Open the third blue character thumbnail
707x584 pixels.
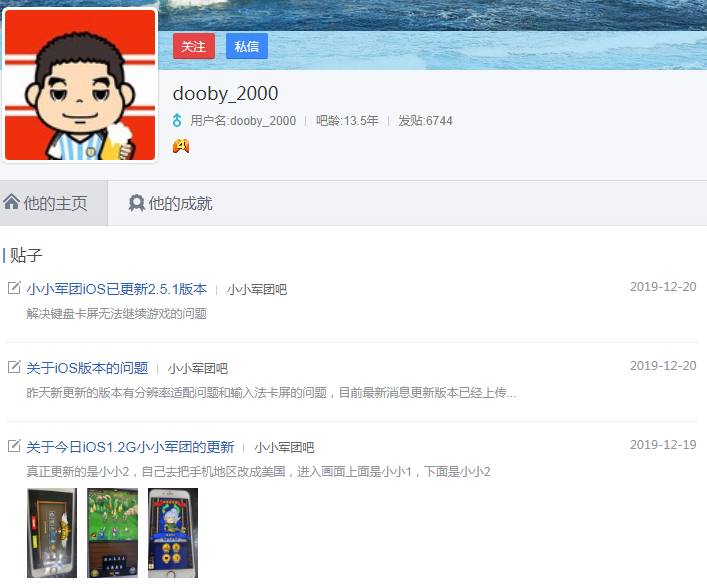point(173,533)
